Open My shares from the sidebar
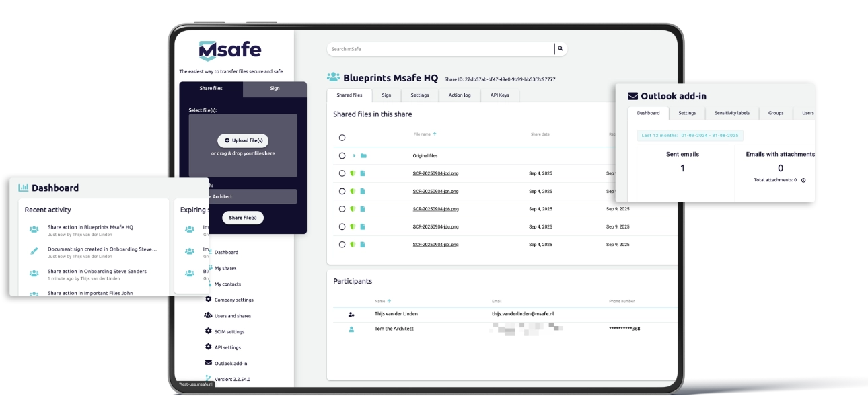The image size is (868, 412). 225,267
